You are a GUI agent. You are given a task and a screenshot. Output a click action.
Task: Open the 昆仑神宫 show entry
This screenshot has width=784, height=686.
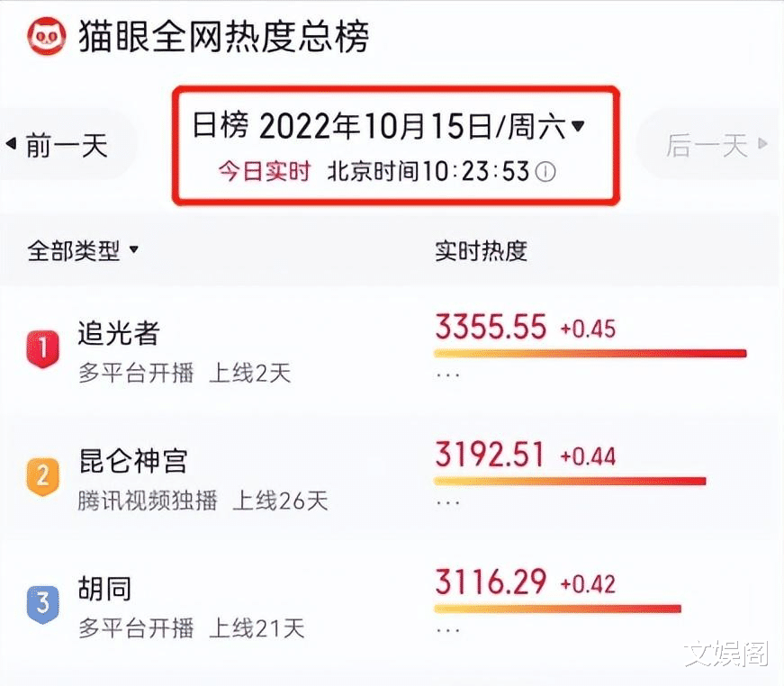click(133, 461)
